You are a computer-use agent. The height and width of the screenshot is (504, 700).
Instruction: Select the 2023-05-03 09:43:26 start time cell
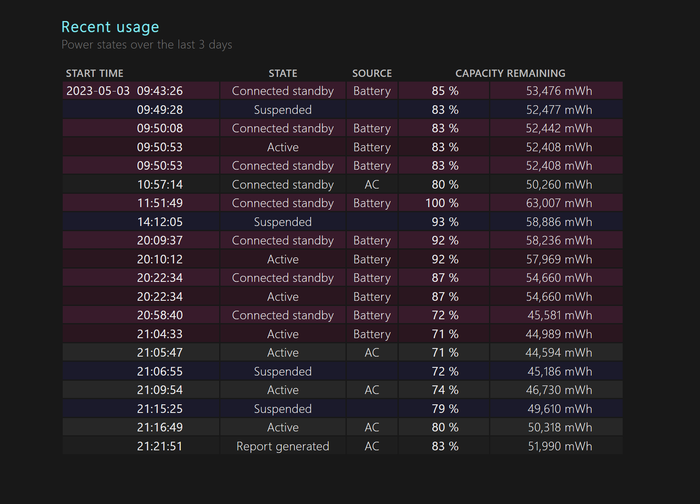pyautogui.click(x=125, y=91)
